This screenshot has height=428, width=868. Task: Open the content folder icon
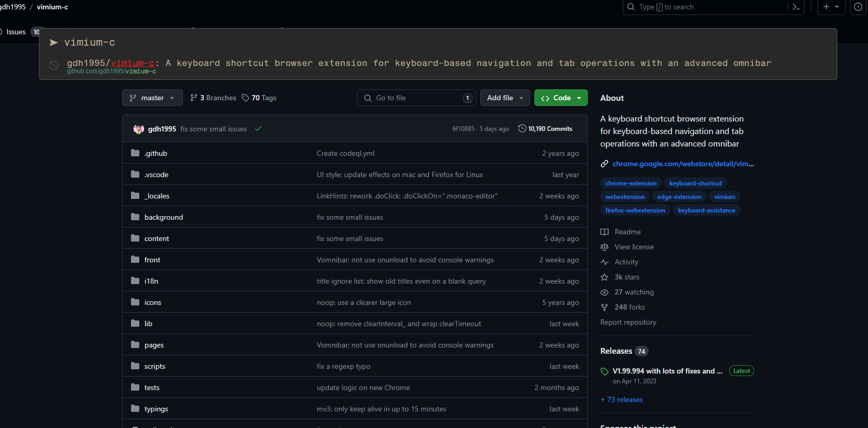pyautogui.click(x=135, y=238)
